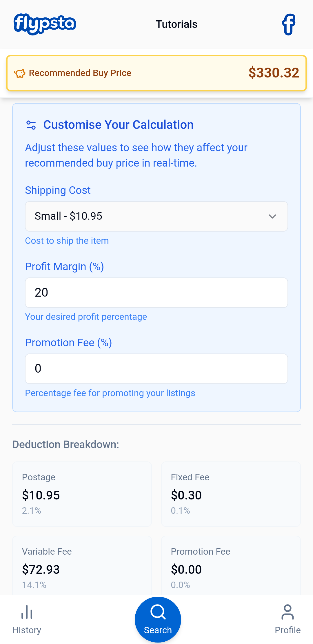The image size is (313, 644).
Task: Open the Tutorials menu item
Action: 176,24
